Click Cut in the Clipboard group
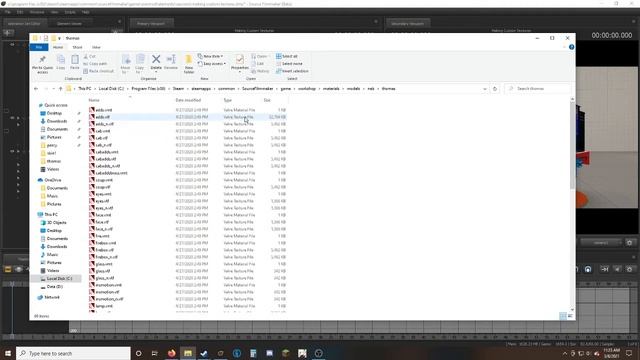 click(89, 56)
